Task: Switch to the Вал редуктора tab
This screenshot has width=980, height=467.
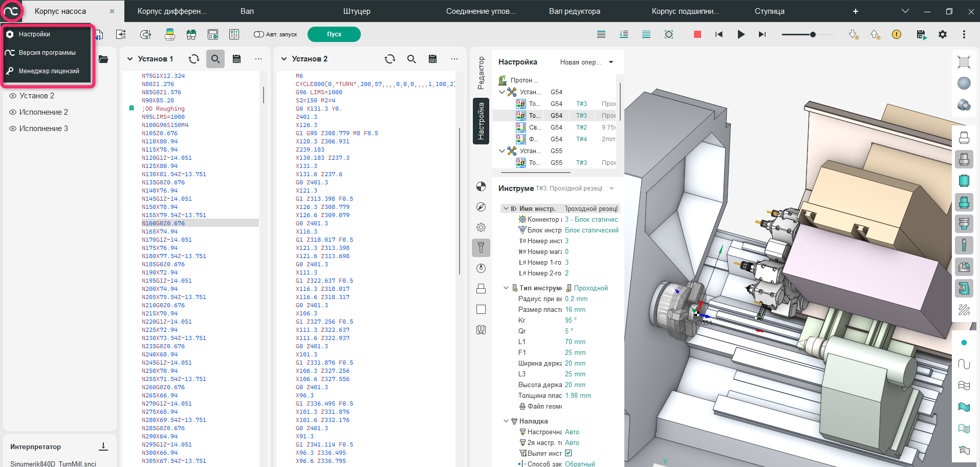Action: click(x=574, y=11)
